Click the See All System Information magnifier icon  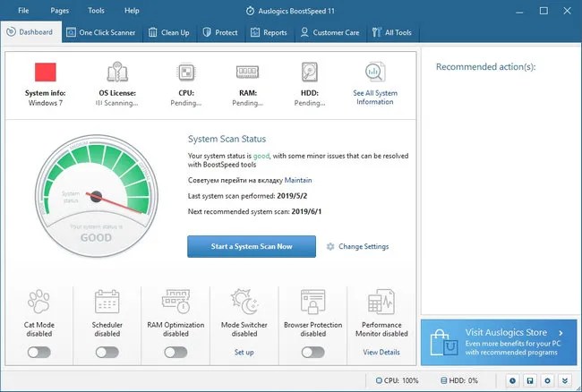tap(375, 72)
